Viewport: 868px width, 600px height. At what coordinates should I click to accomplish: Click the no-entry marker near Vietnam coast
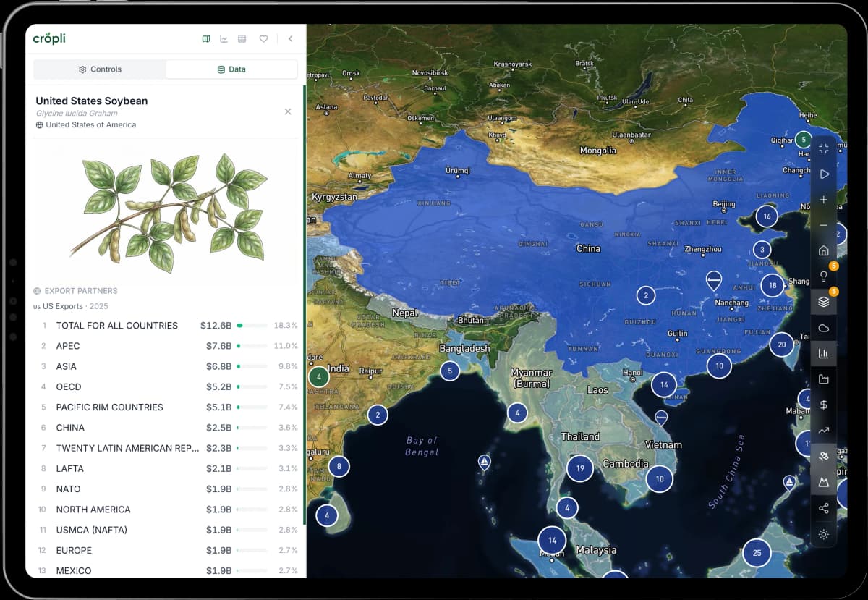(x=661, y=418)
